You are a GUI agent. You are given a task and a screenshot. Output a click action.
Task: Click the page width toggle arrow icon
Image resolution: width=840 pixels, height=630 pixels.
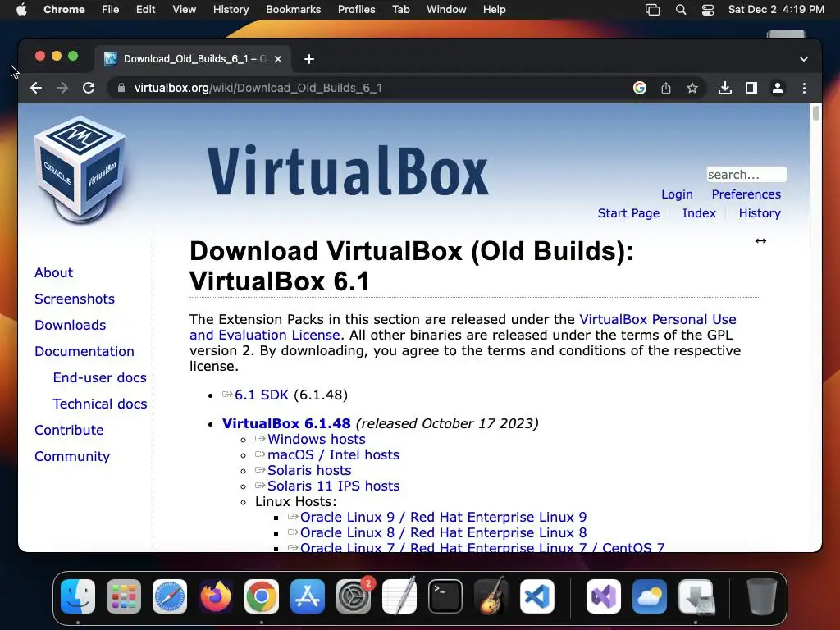coord(760,240)
